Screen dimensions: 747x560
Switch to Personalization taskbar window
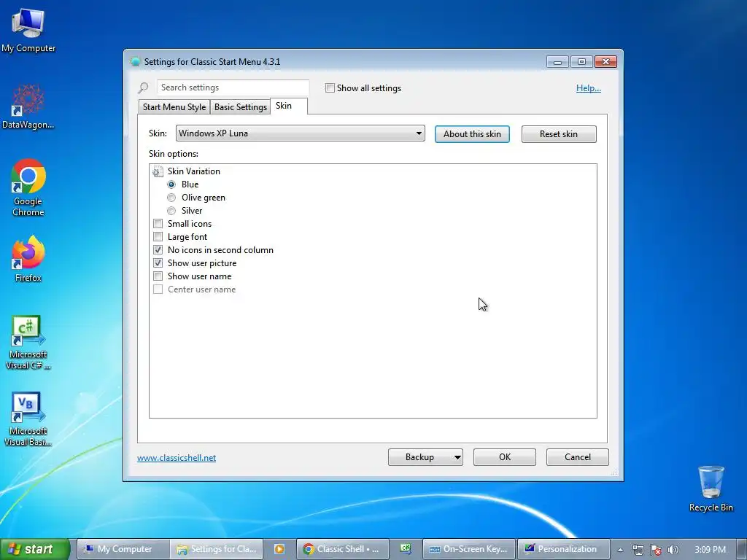pos(564,549)
